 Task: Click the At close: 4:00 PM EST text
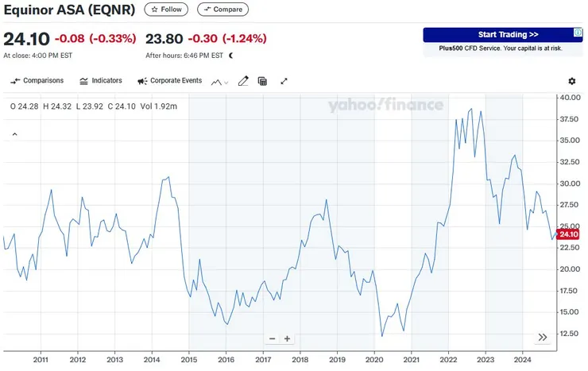(38, 56)
